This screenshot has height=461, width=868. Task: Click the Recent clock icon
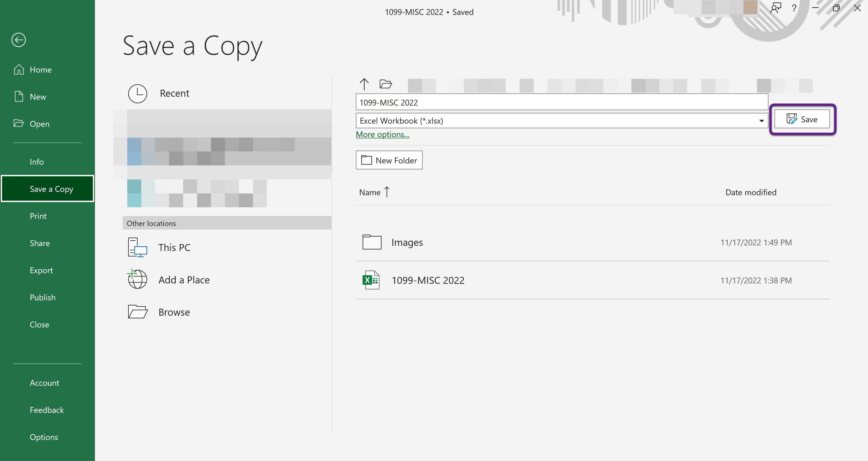[x=137, y=93]
